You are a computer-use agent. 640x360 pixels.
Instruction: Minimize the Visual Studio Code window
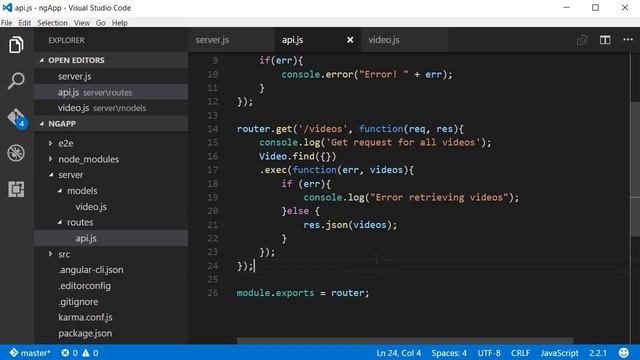click(x=566, y=7)
